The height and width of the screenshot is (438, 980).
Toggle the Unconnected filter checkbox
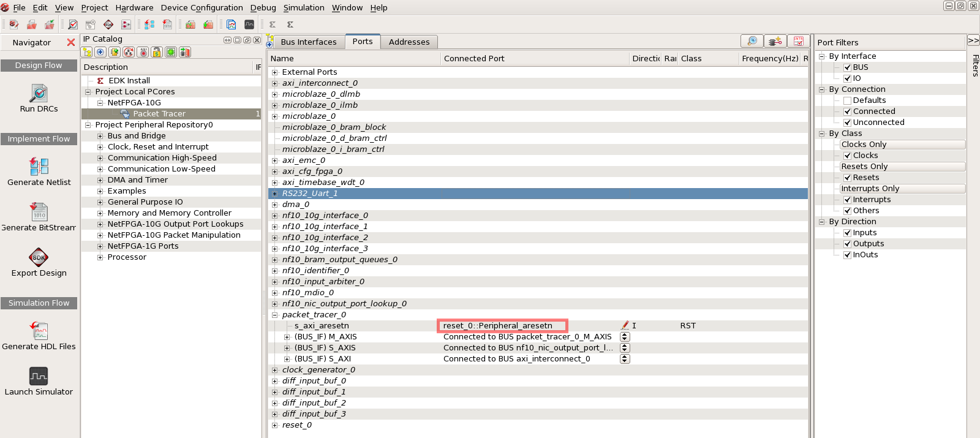pyautogui.click(x=848, y=123)
